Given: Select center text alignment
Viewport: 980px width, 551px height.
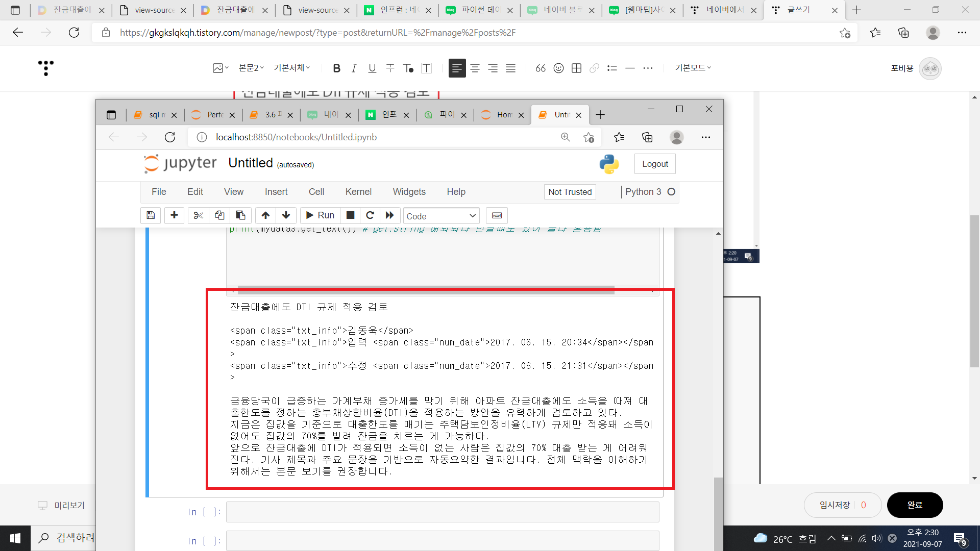Looking at the screenshot, I should click(475, 68).
